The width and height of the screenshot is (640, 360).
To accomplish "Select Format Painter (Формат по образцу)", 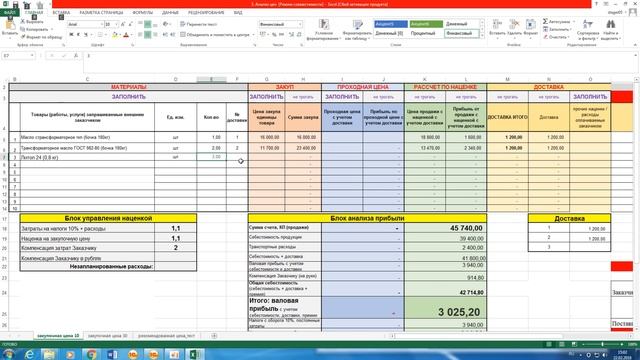I will point(41,37).
